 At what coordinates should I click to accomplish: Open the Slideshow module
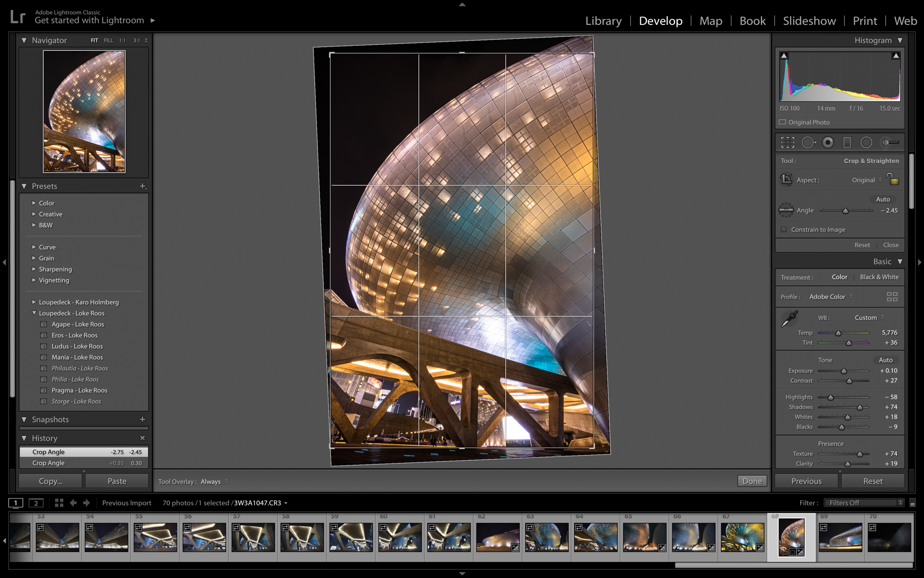coord(809,21)
